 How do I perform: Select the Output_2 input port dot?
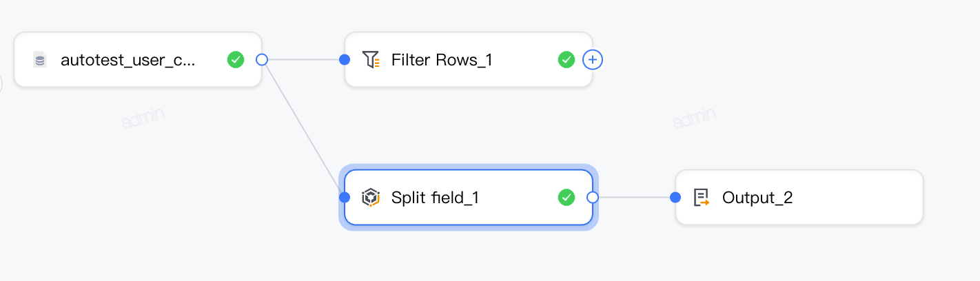(676, 198)
